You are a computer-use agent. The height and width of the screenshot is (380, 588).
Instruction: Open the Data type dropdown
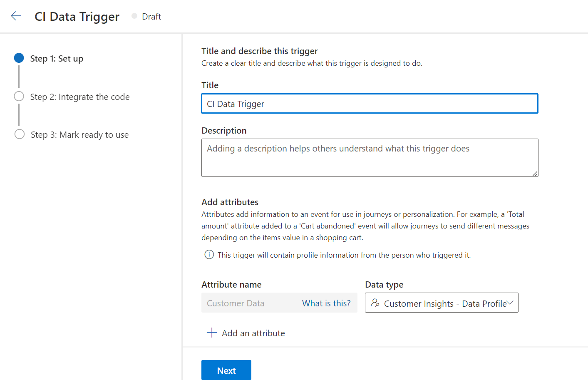click(441, 303)
